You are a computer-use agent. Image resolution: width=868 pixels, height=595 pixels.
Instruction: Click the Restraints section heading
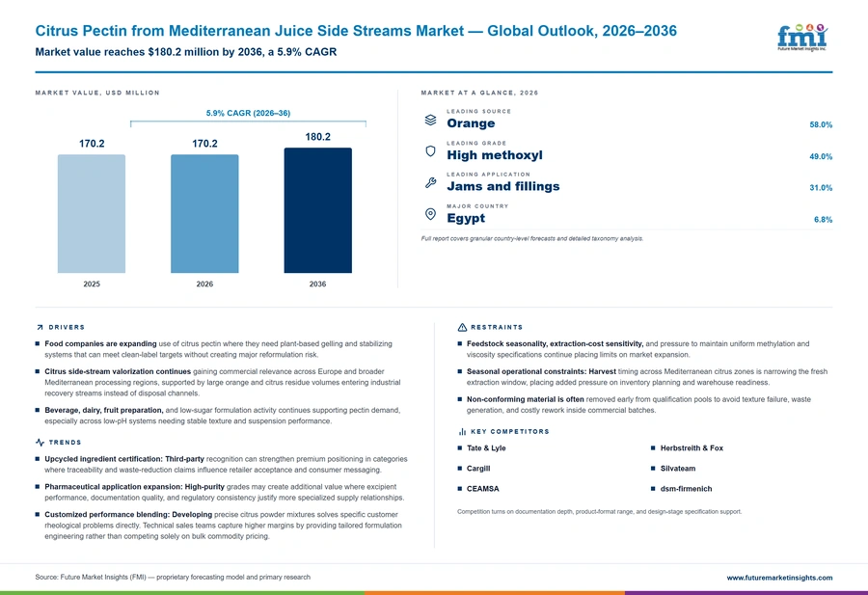click(x=497, y=328)
